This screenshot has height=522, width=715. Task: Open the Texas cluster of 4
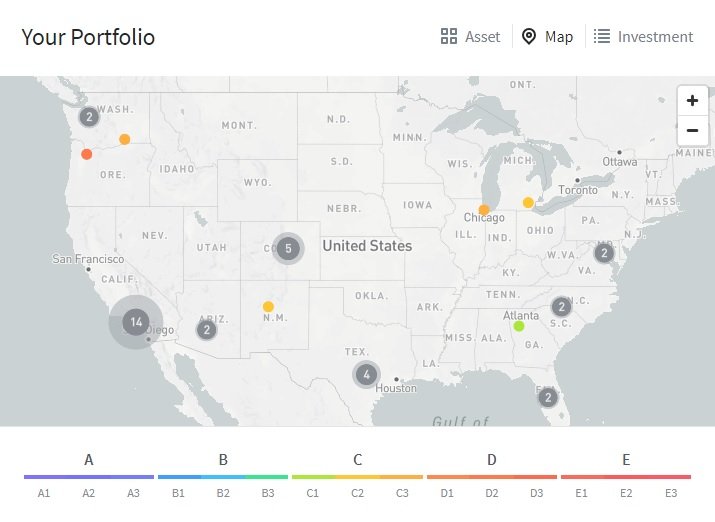pos(366,375)
